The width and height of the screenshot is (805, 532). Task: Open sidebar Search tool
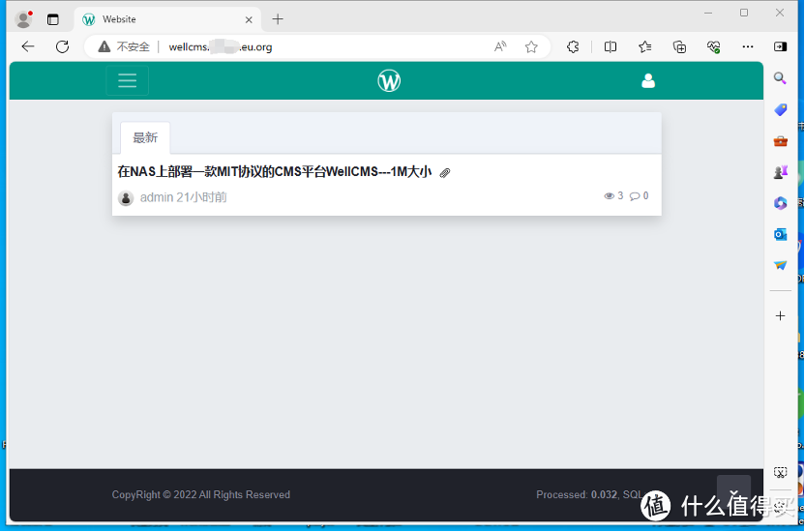(x=781, y=78)
